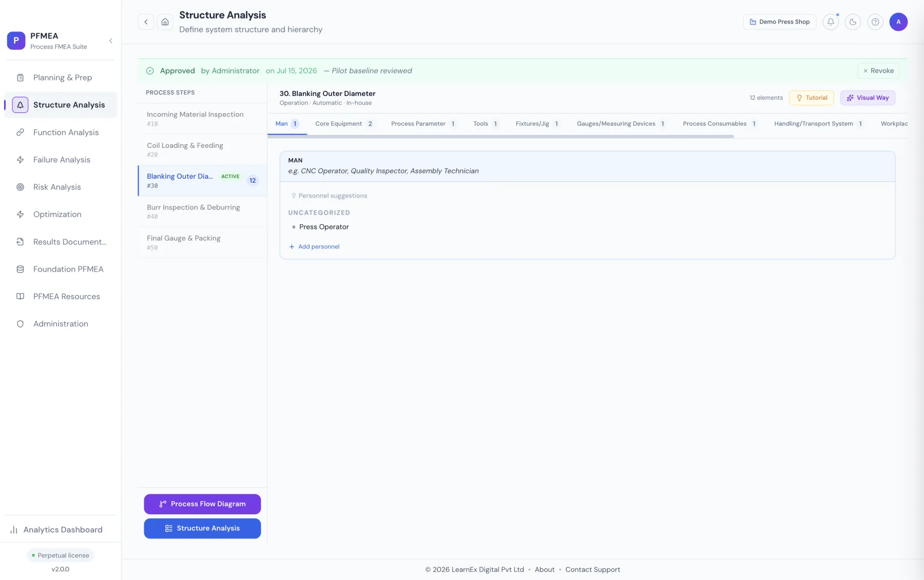Open the user avatar menu
Image resolution: width=924 pixels, height=580 pixels.
tap(898, 22)
